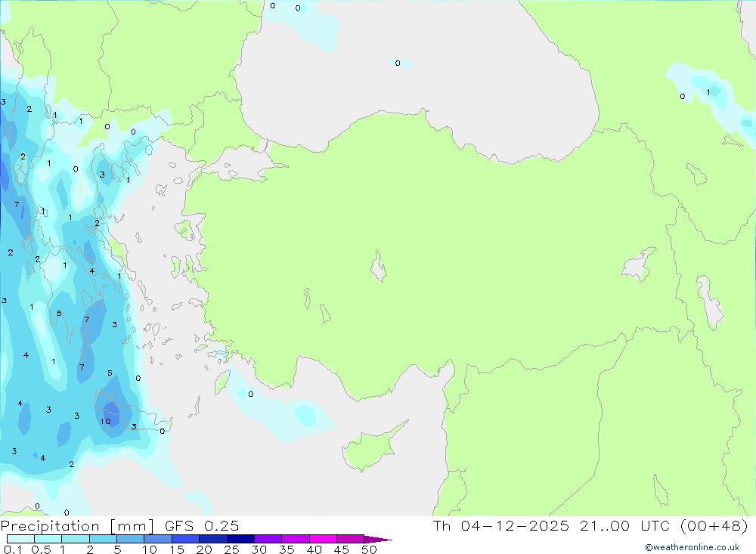This screenshot has height=554, width=756.
Task: Click the "25" legend scale label
Action: [x=231, y=549]
